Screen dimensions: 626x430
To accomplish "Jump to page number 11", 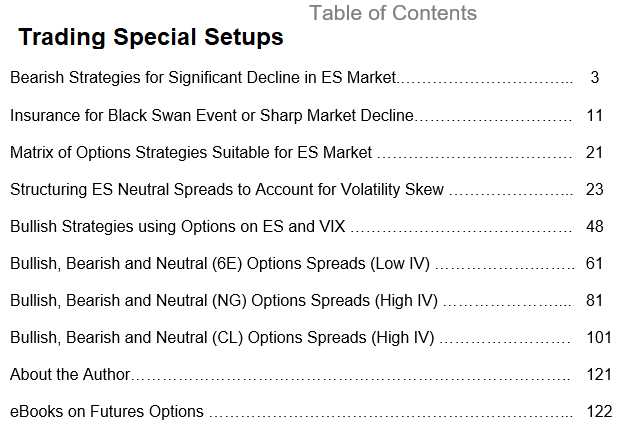I will click(x=594, y=115).
